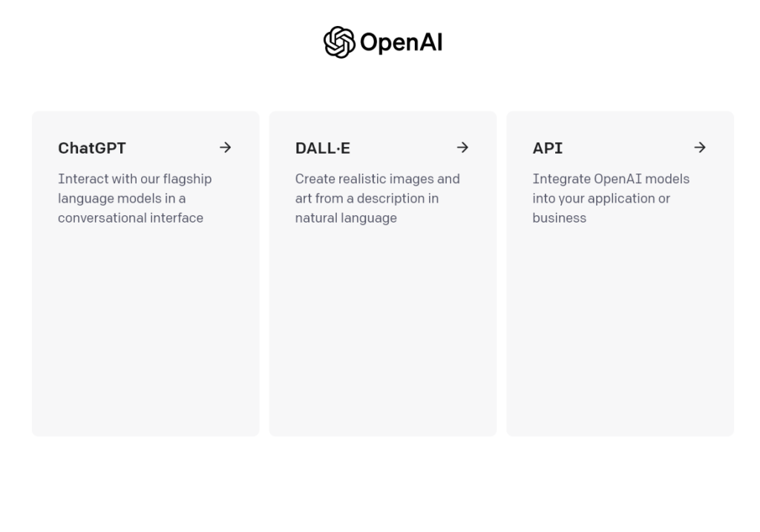Click the arrow icon beside API

(700, 148)
